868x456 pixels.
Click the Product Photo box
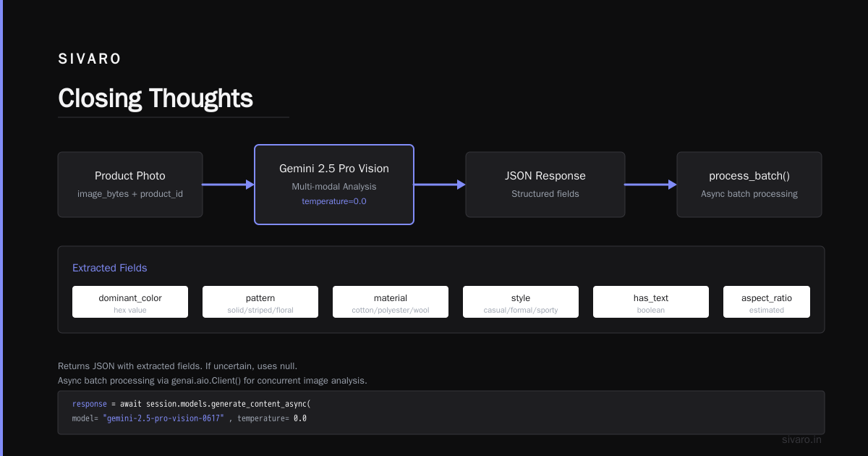pos(130,185)
